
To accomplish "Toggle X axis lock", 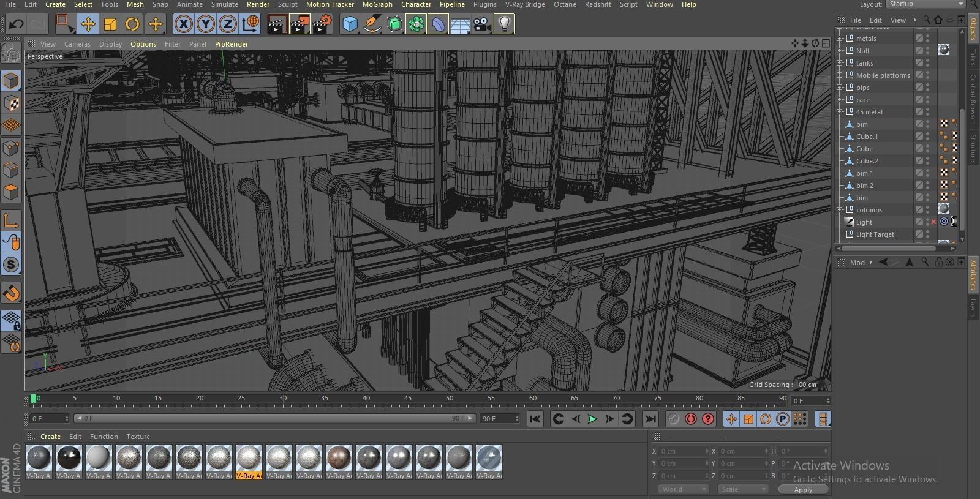I will pos(183,24).
